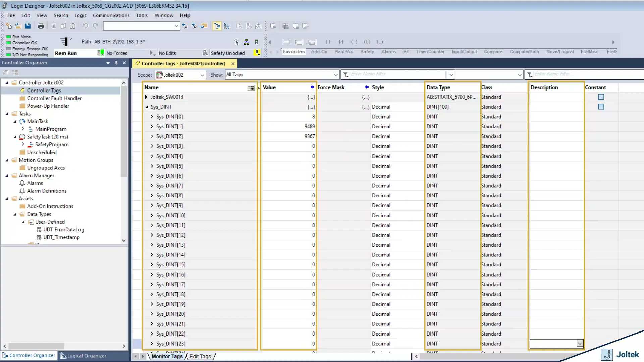Pin the Controller Organizer panel
This screenshot has width=644, height=362.
point(116,63)
